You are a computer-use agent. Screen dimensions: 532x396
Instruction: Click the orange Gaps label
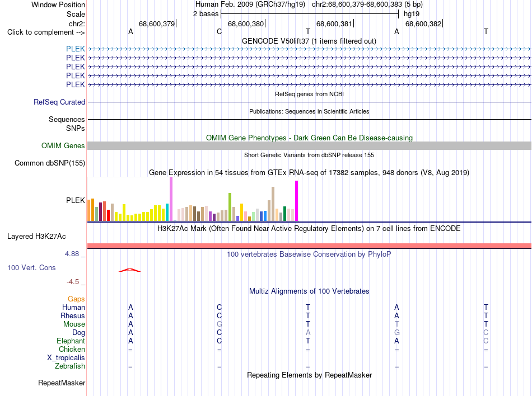[x=76, y=299]
